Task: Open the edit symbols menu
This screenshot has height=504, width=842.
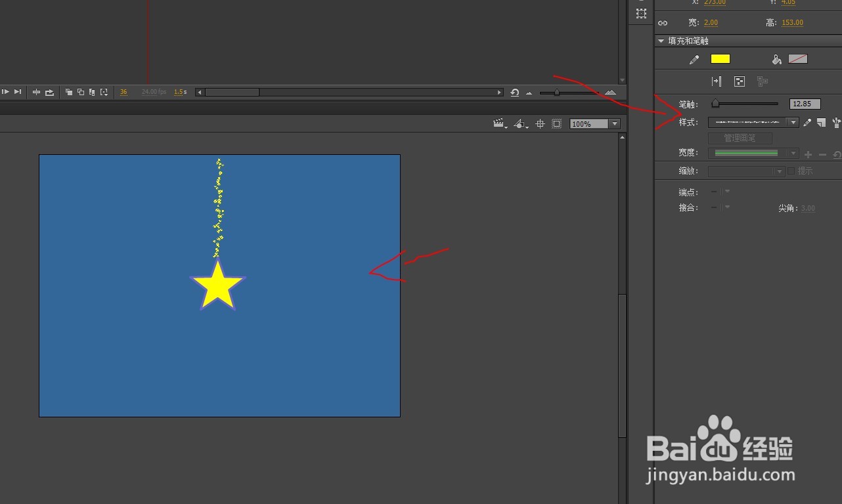Action: 521,123
